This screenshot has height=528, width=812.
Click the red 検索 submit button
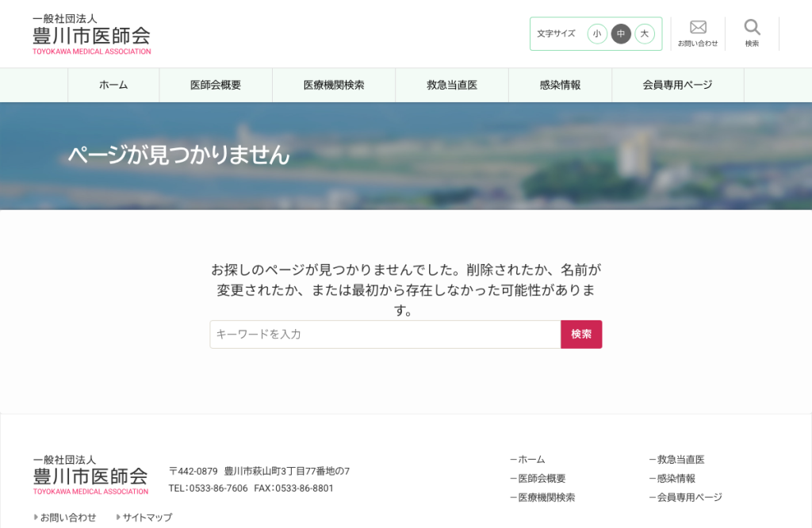581,335
